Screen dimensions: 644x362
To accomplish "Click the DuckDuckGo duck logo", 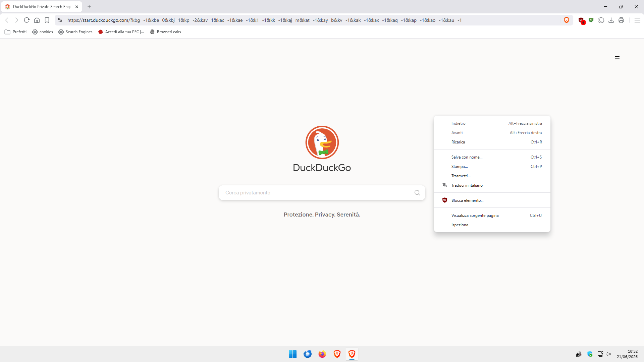I will click(x=322, y=142).
